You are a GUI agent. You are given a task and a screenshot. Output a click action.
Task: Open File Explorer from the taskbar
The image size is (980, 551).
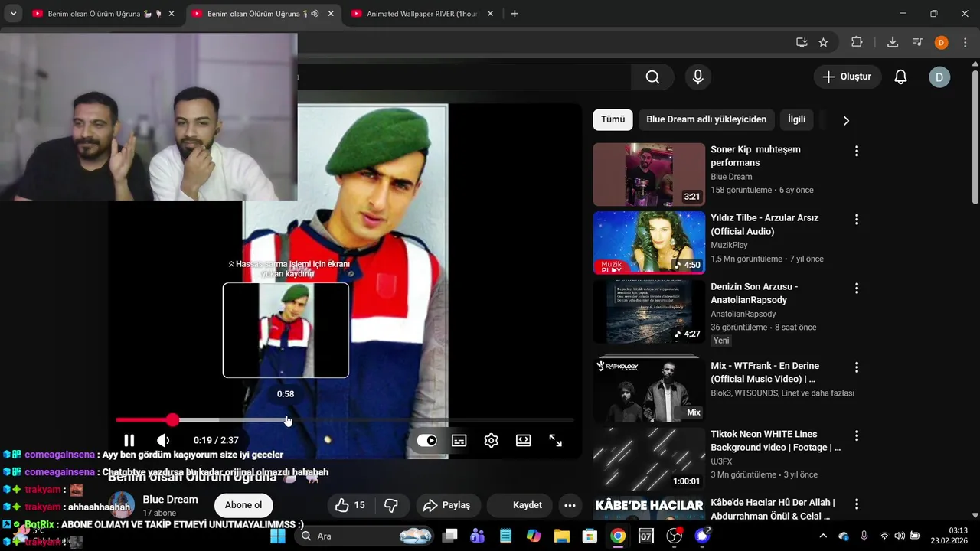point(562,536)
